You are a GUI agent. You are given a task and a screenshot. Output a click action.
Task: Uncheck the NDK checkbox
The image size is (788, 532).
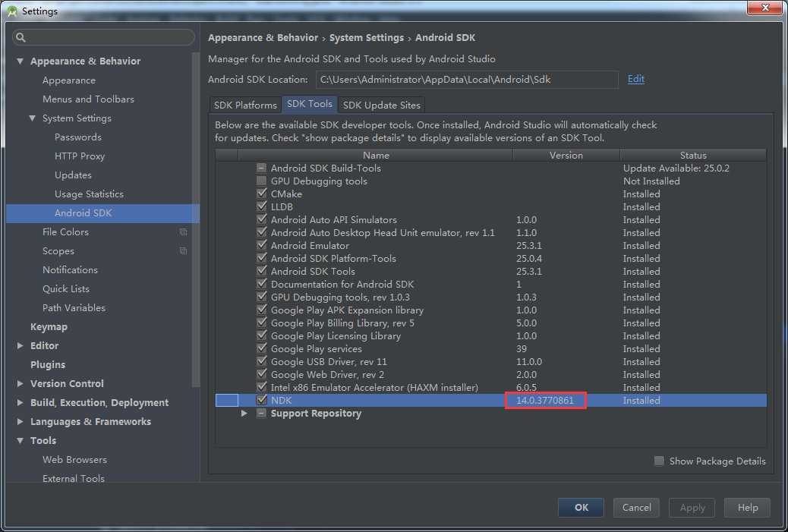pyautogui.click(x=261, y=401)
